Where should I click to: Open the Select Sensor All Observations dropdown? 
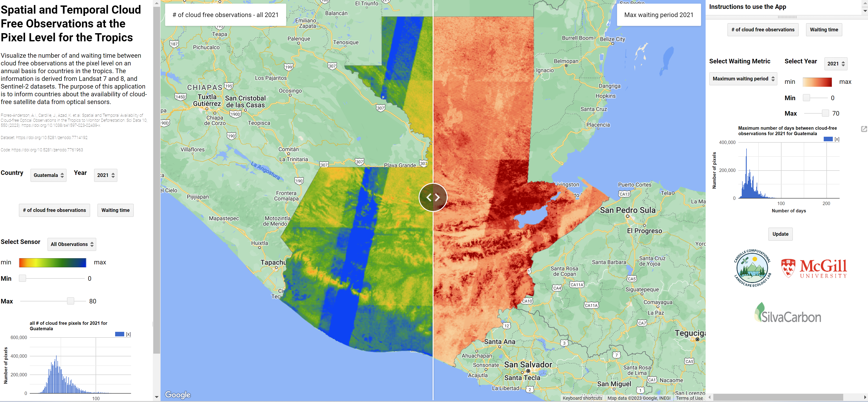72,244
